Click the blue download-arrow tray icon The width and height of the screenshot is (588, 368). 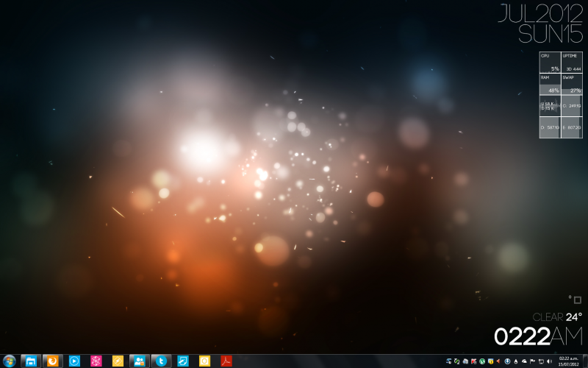[507, 361]
